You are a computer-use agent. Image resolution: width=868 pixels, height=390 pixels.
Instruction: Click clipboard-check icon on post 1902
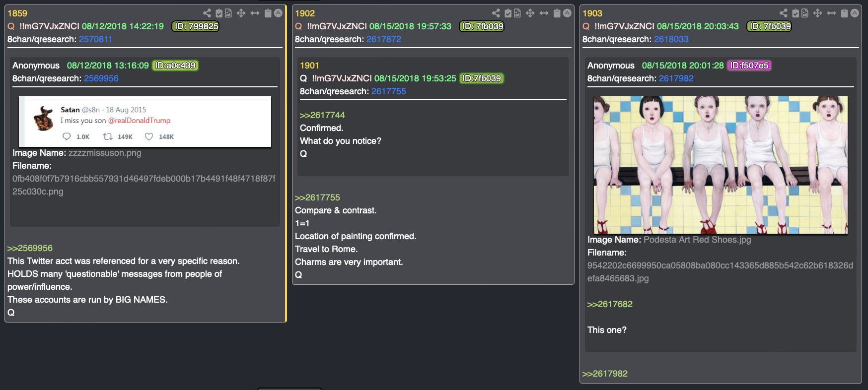tap(508, 13)
